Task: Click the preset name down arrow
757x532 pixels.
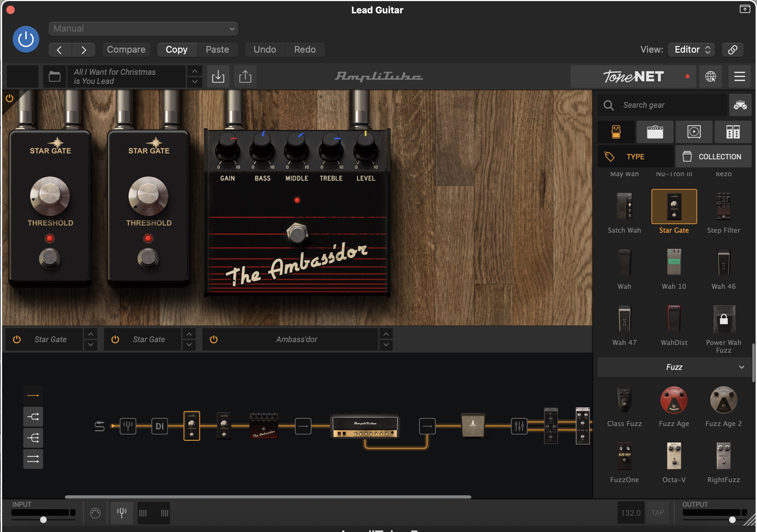Action: [x=195, y=82]
